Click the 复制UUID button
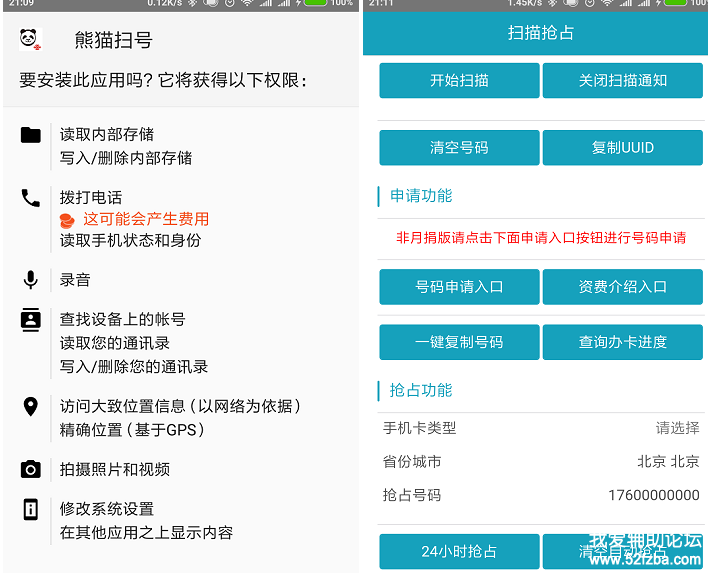The height and width of the screenshot is (573, 708). click(x=623, y=148)
